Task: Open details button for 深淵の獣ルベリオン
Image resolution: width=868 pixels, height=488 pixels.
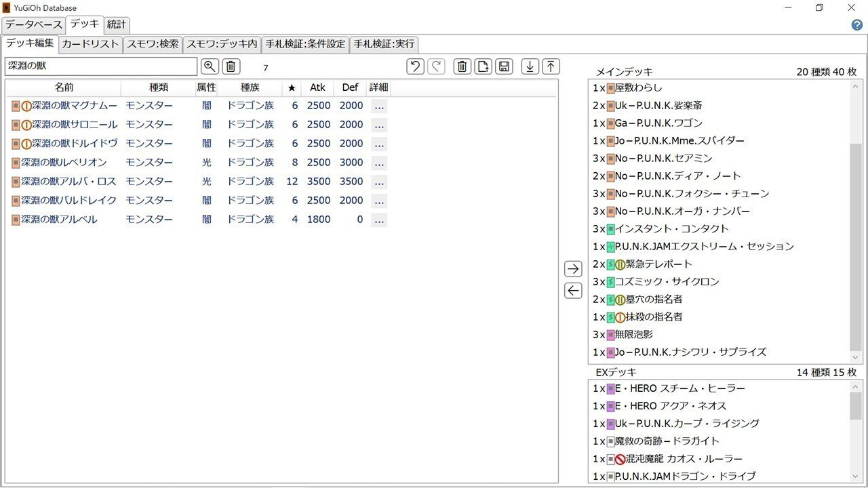Action: (379, 163)
